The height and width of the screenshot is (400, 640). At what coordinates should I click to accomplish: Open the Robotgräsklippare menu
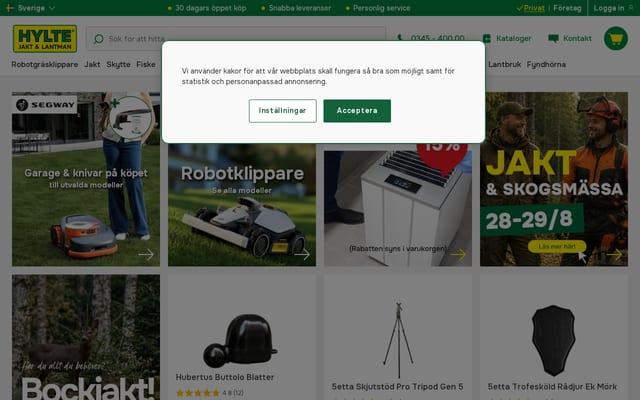pos(44,64)
